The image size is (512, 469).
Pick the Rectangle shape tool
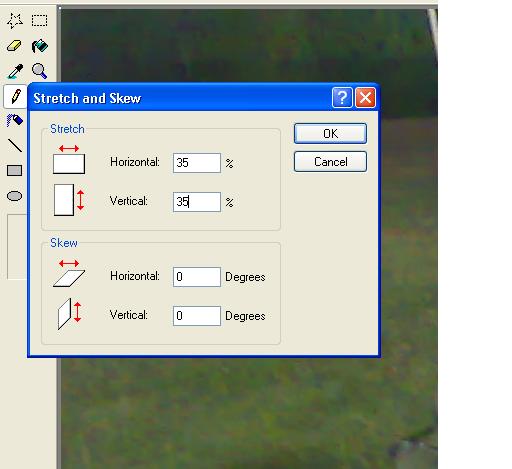tap(15, 171)
